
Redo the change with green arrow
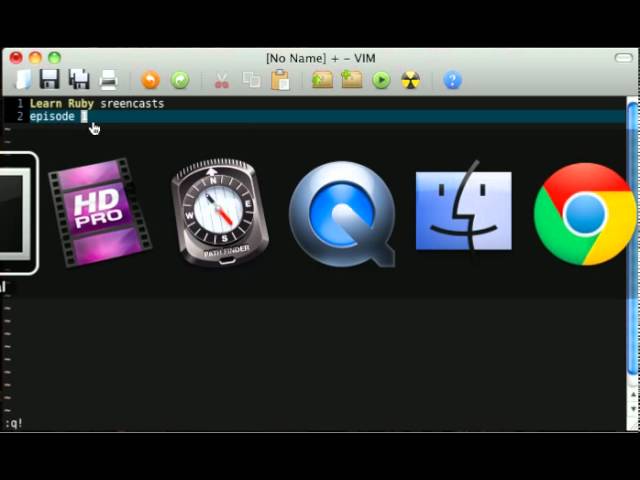pos(180,80)
